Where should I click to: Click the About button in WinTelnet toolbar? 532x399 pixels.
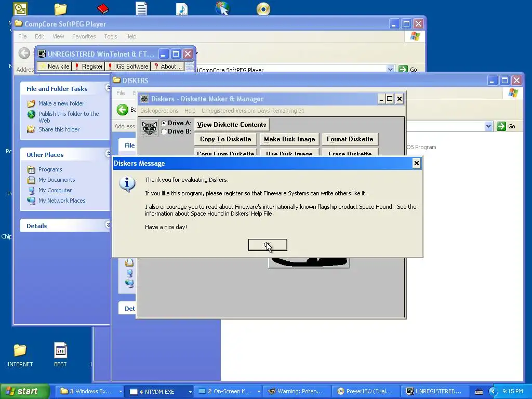pos(167,66)
